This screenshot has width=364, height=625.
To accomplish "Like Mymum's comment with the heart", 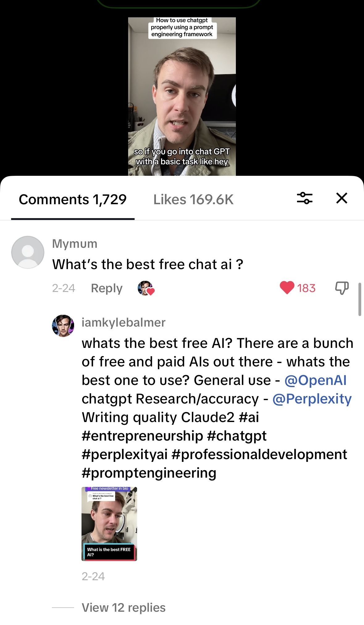I will pos(287,288).
